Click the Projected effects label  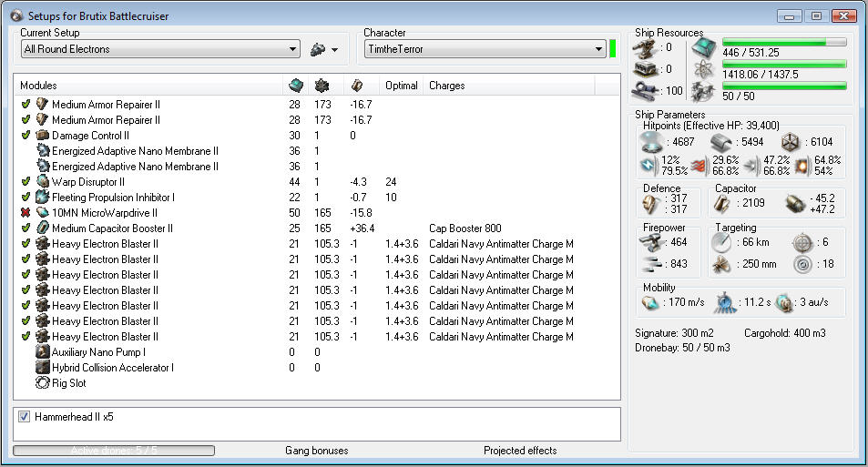520,451
